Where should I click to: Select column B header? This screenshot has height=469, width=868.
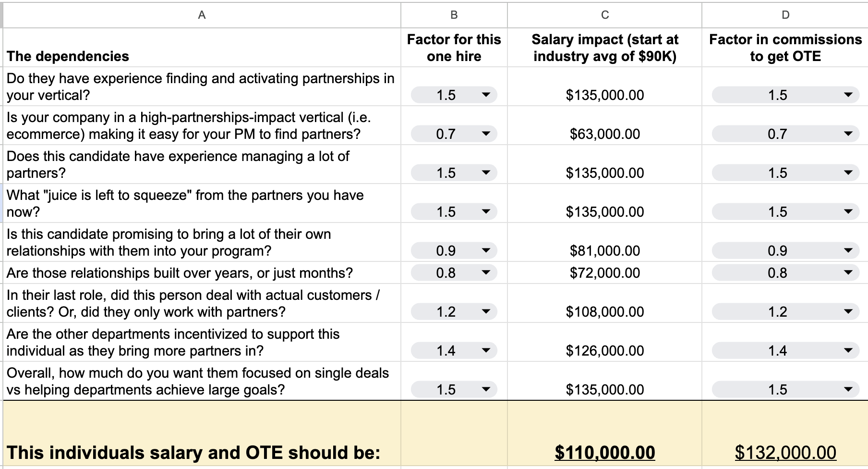(454, 15)
